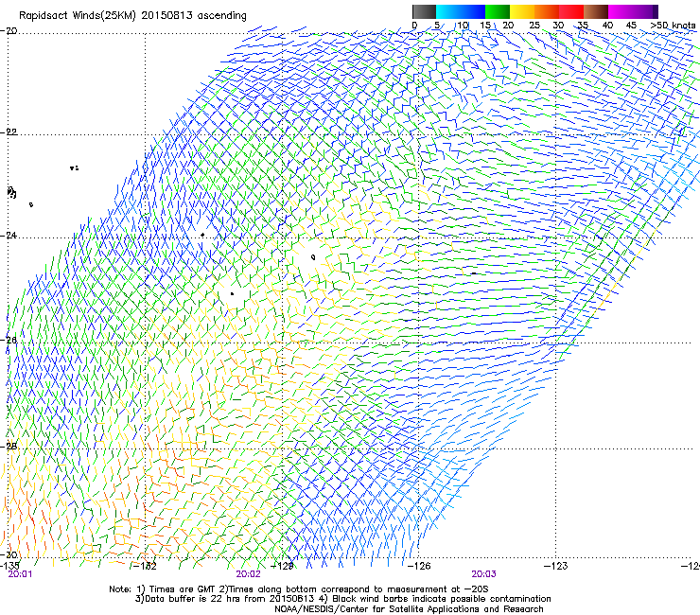This screenshot has width=700, height=615.
Task: Click the latitude label '-28'
Action: [9, 447]
